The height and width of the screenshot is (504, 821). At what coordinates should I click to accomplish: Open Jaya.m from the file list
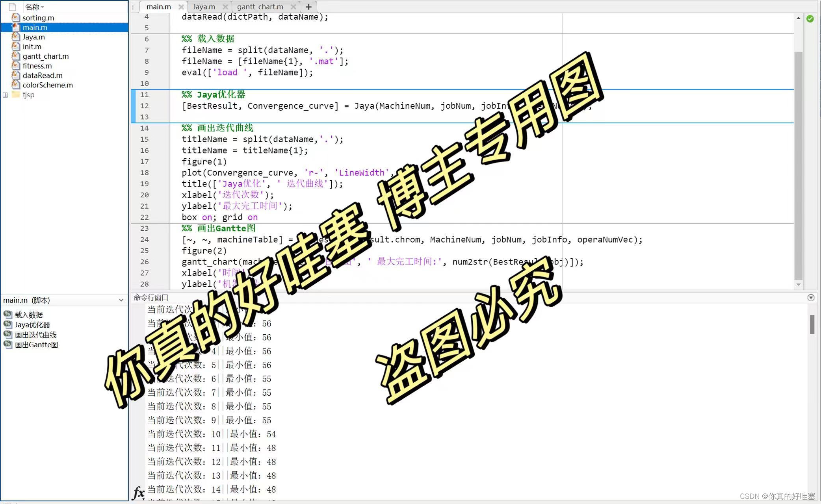[33, 37]
